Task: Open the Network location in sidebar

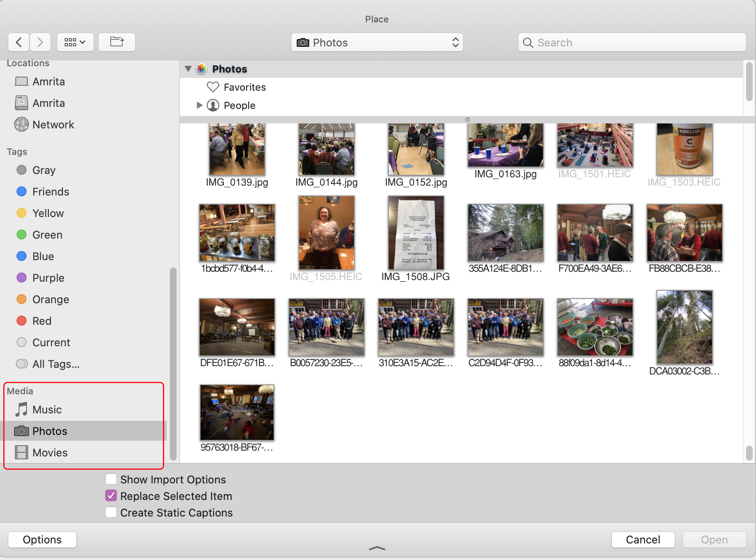Action: [53, 124]
